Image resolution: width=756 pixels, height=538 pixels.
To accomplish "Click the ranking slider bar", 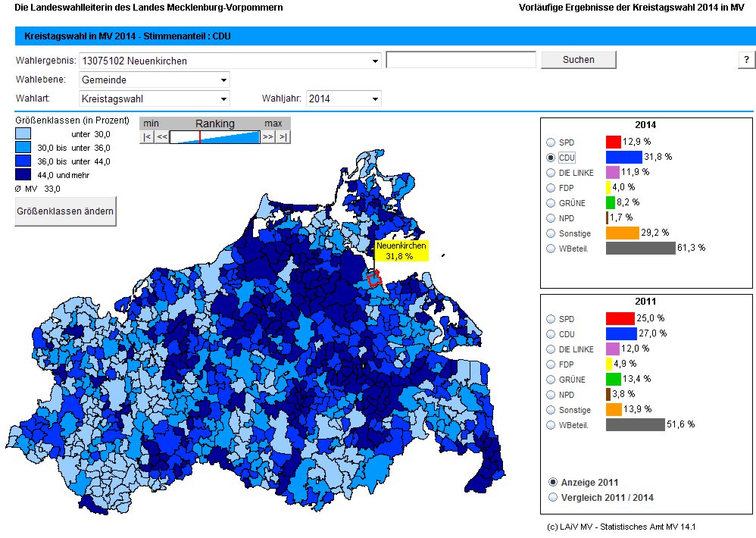I will tap(214, 136).
